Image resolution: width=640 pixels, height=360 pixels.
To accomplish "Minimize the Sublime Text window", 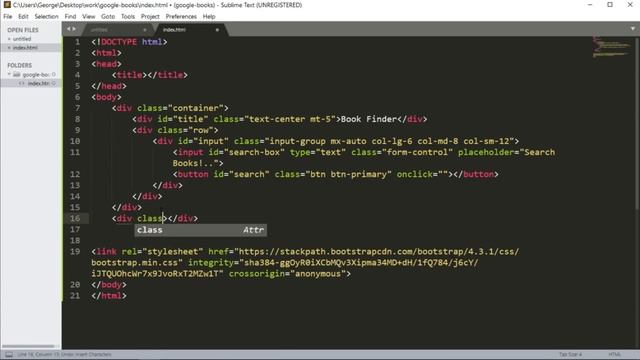I will [x=590, y=5].
